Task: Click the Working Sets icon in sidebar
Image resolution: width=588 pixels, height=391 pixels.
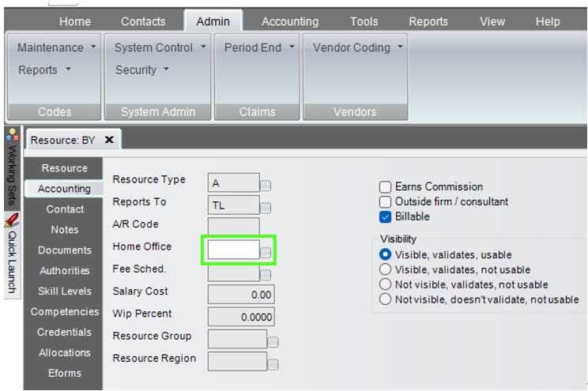Action: 11,134
